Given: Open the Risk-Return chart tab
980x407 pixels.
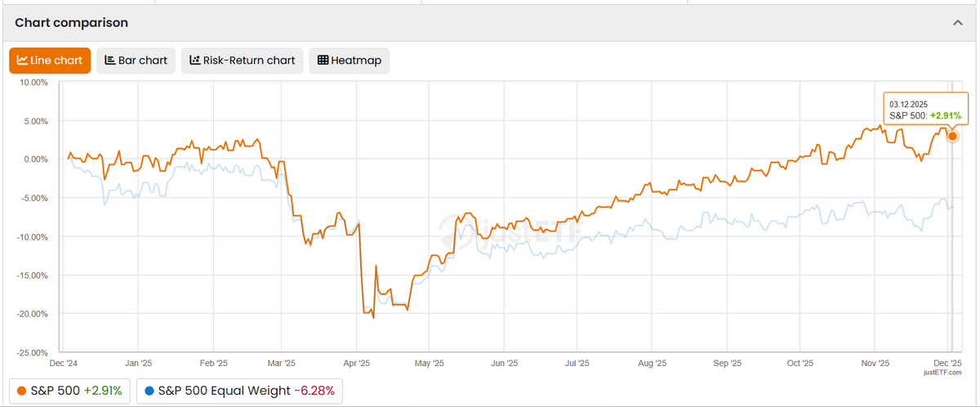Looking at the screenshot, I should click(x=242, y=60).
